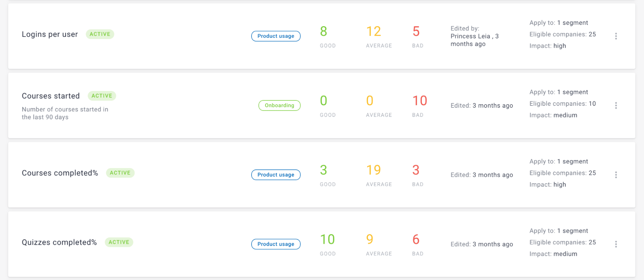
Task: Open the three-dot menu for Courses completed%
Action: pos(616,175)
